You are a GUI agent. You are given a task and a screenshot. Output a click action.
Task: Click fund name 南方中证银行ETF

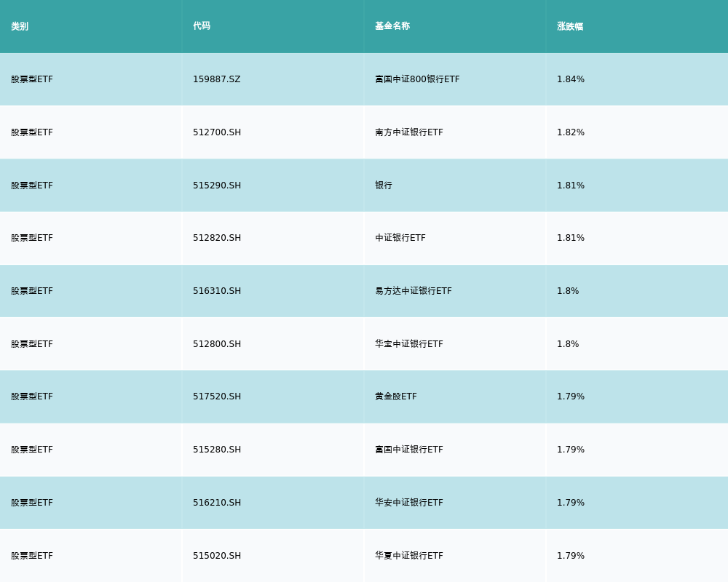click(x=408, y=132)
